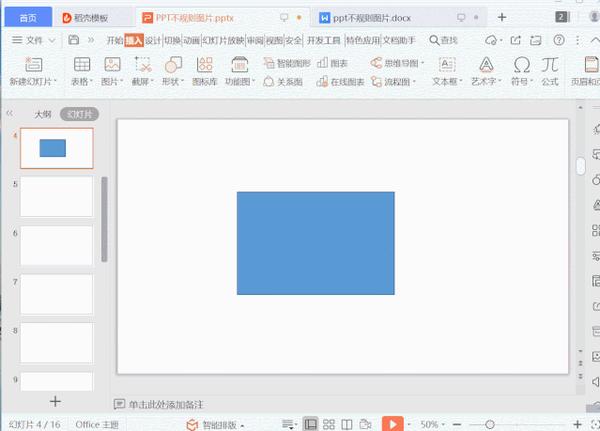The height and width of the screenshot is (431, 600).
Task: Open the 动画 animation tab
Action: tap(192, 40)
